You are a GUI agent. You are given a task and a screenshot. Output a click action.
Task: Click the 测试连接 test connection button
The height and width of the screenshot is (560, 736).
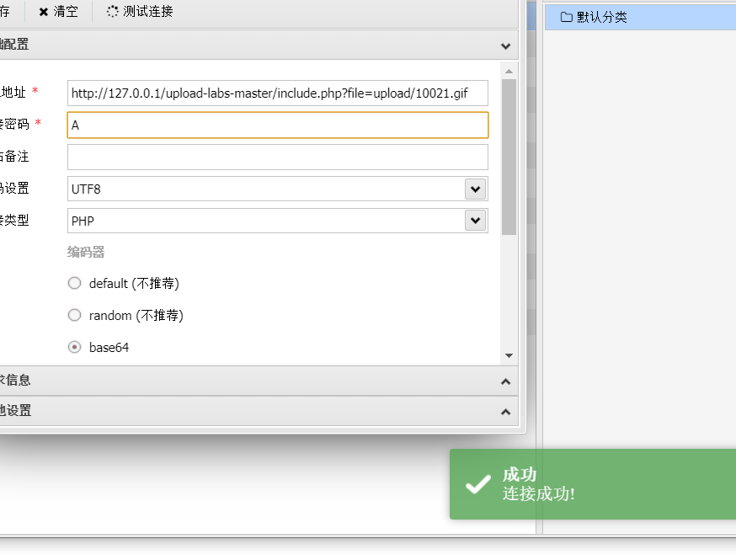coord(140,11)
